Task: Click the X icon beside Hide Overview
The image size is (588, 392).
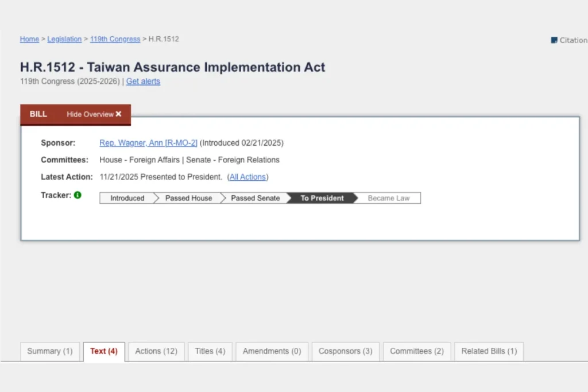Action: (x=118, y=114)
